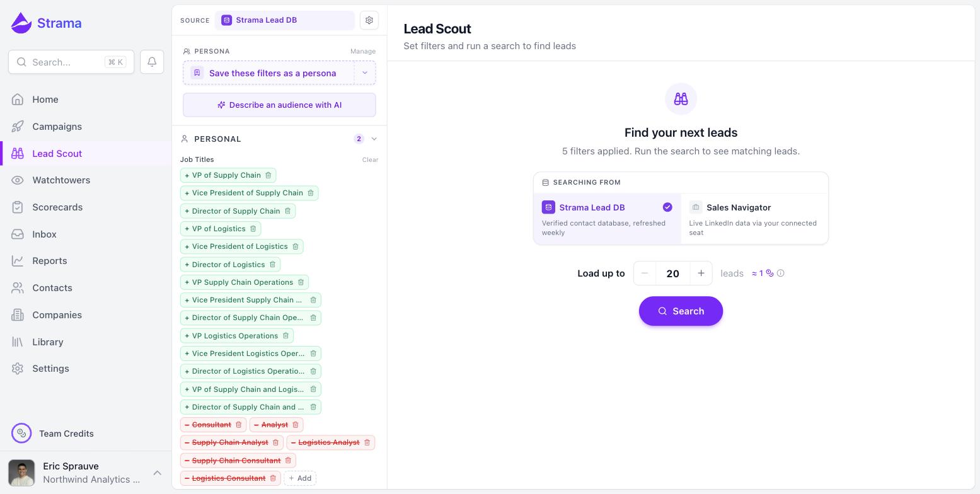
Task: Select Strama Lead DB as search source
Action: 608,219
